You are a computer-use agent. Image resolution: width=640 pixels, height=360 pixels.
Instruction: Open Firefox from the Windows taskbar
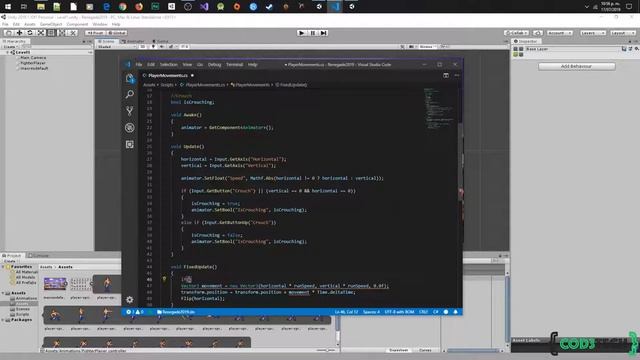[139, 7]
